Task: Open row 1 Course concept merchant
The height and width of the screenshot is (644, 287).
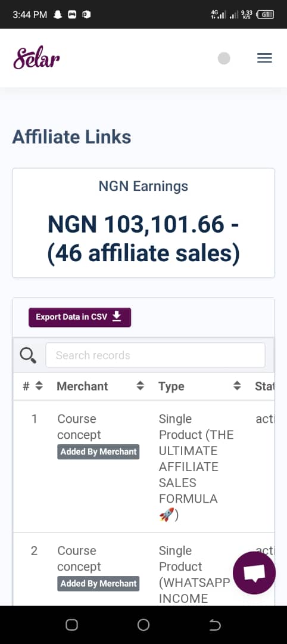Action: (79, 427)
